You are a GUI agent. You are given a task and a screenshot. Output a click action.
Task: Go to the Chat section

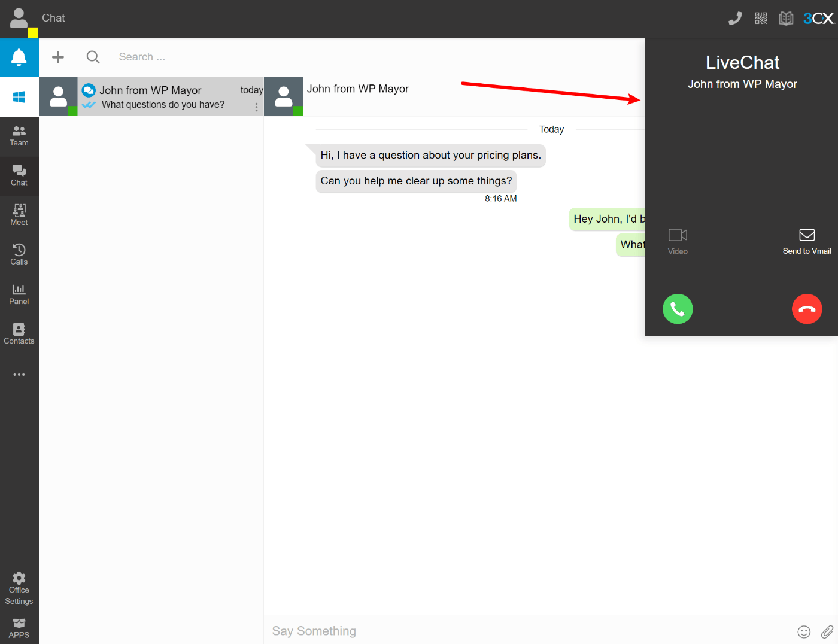(x=19, y=176)
